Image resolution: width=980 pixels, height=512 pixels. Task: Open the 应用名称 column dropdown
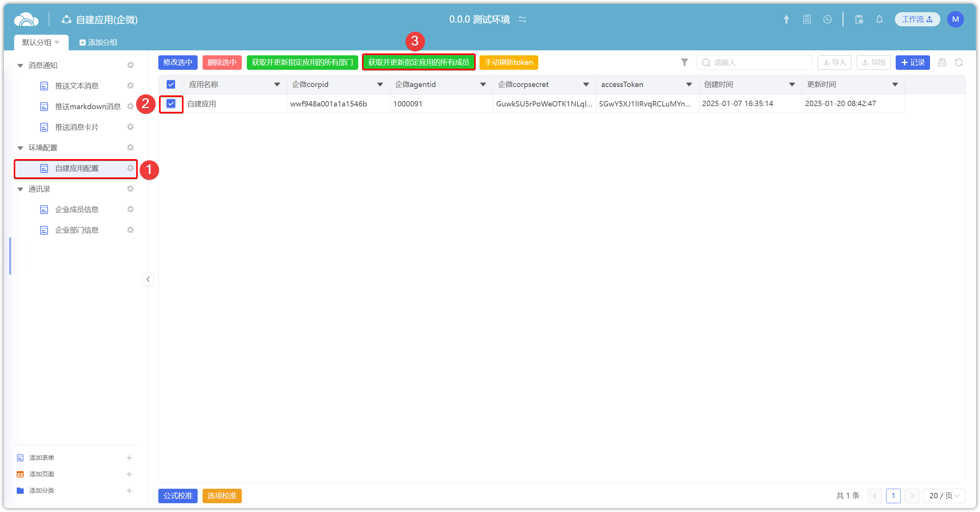tap(277, 84)
